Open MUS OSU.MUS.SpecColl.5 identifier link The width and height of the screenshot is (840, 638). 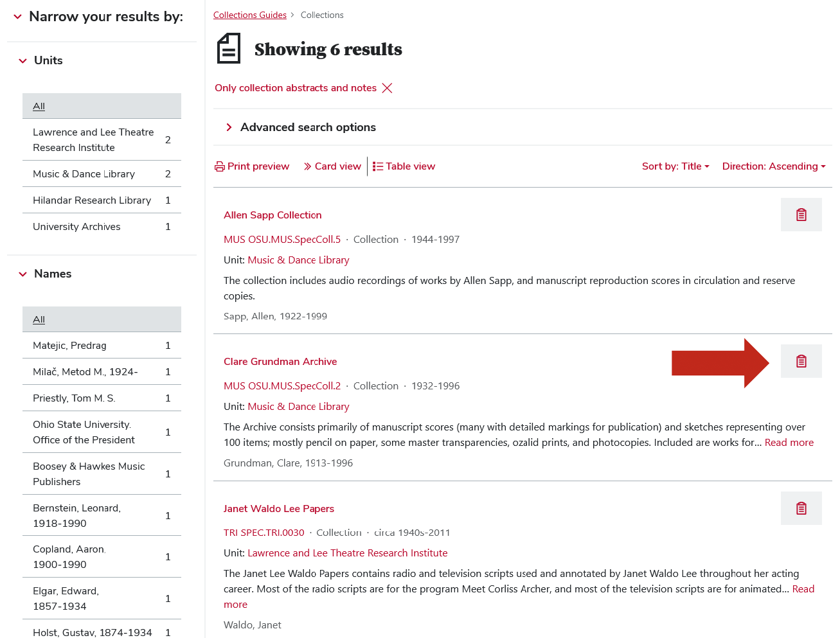(282, 240)
